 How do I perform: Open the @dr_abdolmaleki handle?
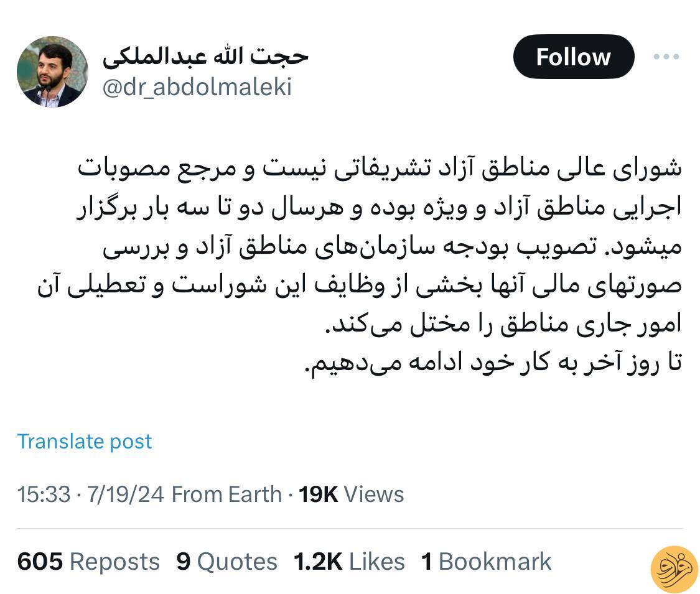coord(196,87)
